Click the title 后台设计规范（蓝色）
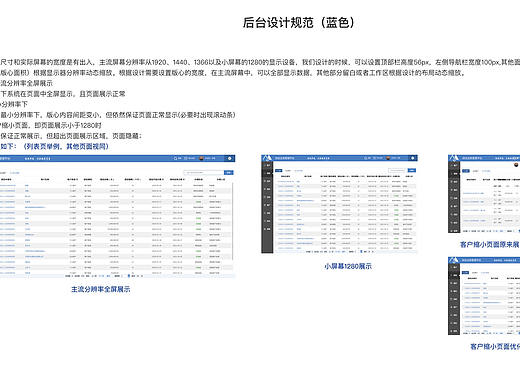This screenshot has width=520, height=390. click(x=299, y=23)
